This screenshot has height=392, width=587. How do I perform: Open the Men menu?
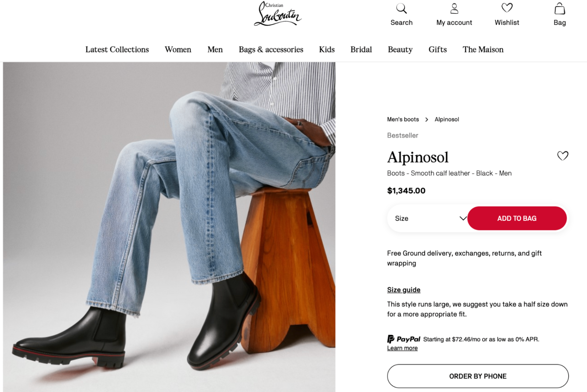(x=215, y=49)
